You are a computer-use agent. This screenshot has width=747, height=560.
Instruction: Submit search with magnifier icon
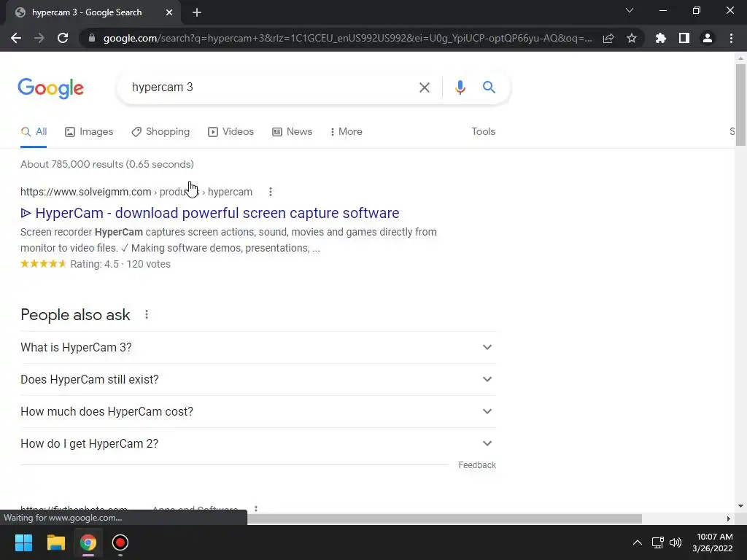[x=489, y=87]
